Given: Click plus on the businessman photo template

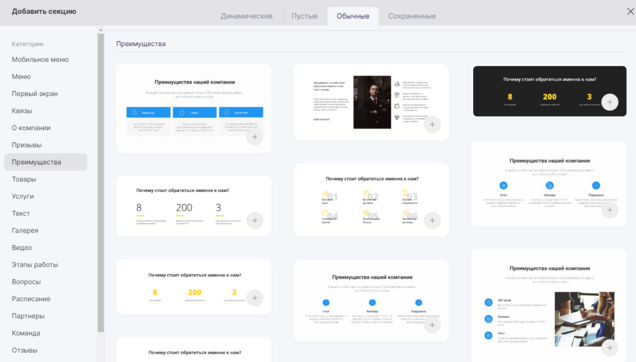Looking at the screenshot, I should [x=432, y=125].
